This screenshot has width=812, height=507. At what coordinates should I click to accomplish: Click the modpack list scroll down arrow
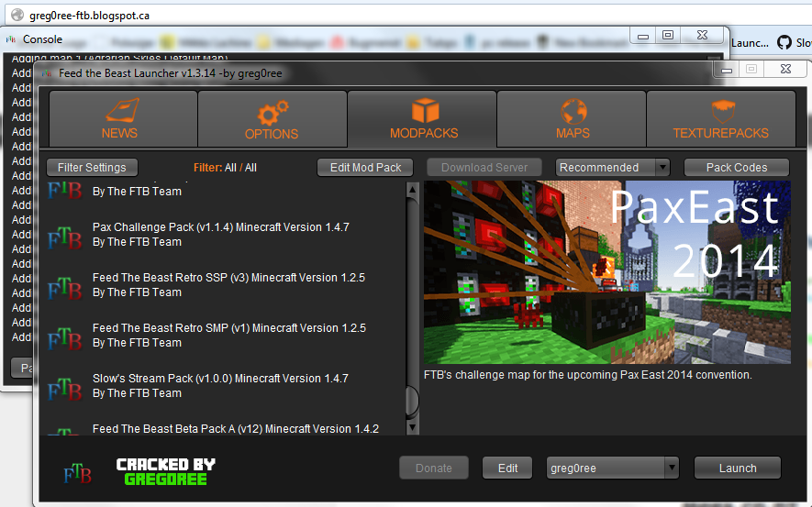pos(412,427)
